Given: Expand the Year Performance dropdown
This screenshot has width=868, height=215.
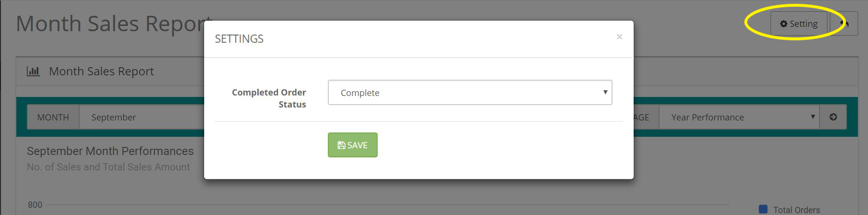Looking at the screenshot, I should point(739,117).
